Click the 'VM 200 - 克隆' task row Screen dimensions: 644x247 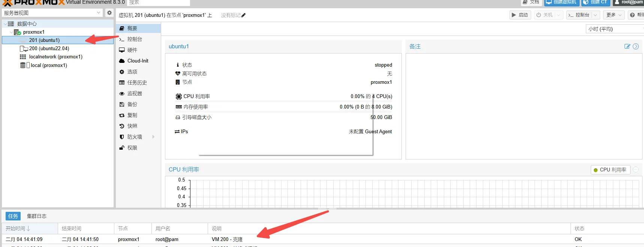point(322,240)
